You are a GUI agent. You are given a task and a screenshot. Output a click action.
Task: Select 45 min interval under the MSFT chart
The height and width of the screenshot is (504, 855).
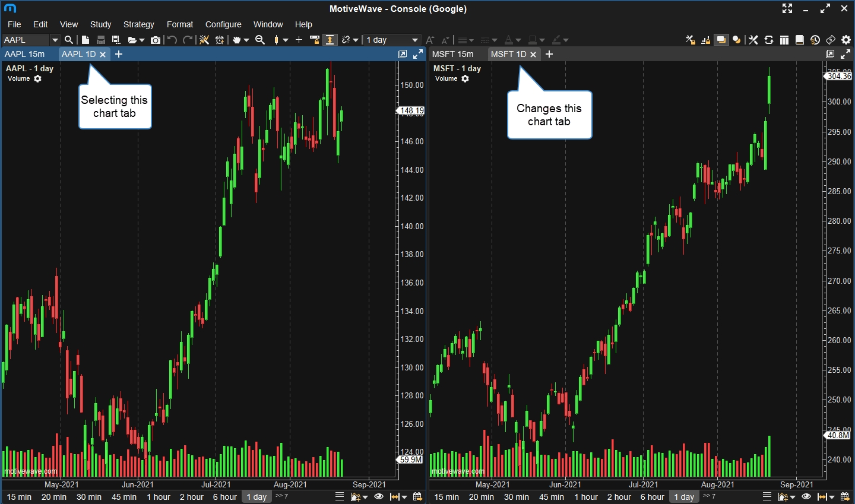pos(552,497)
